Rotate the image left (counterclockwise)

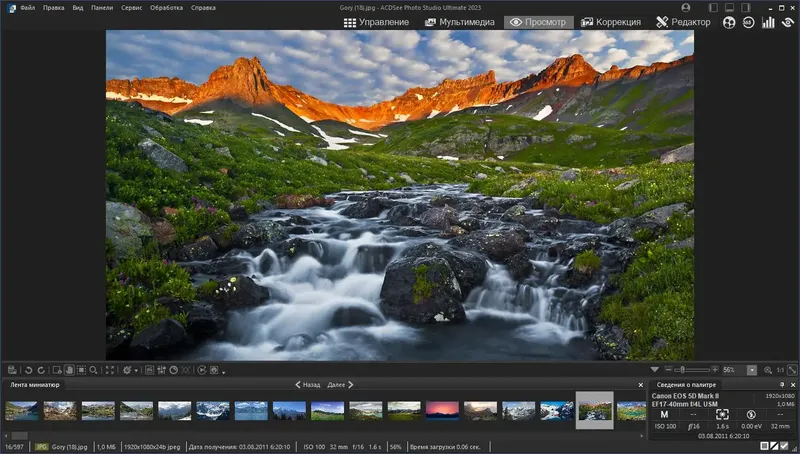click(x=29, y=370)
